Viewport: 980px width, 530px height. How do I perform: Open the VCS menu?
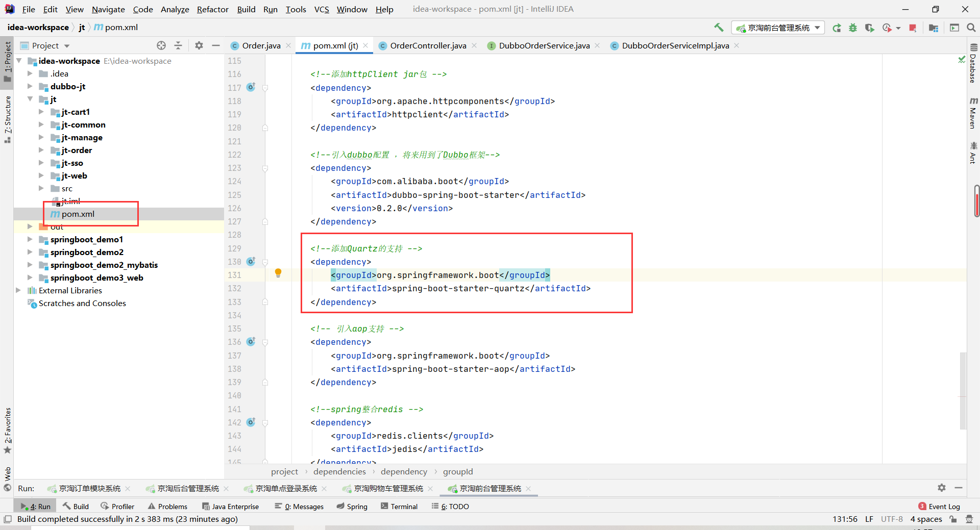point(322,9)
